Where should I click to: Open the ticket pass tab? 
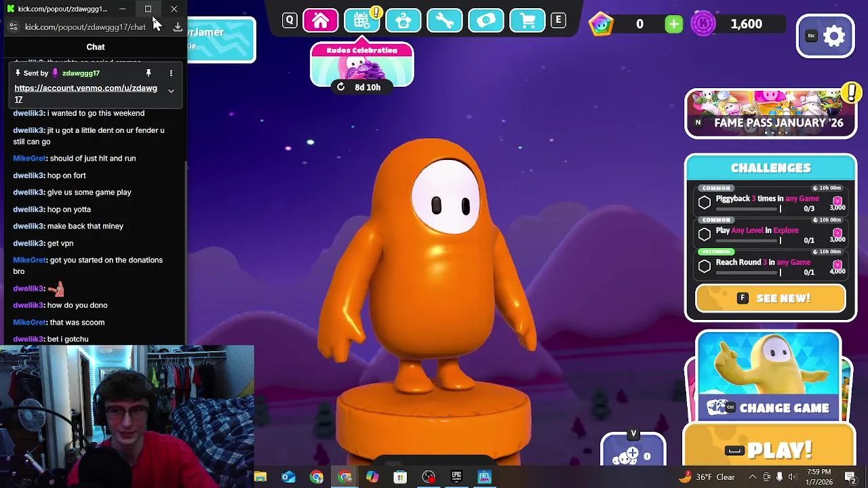[x=486, y=20]
